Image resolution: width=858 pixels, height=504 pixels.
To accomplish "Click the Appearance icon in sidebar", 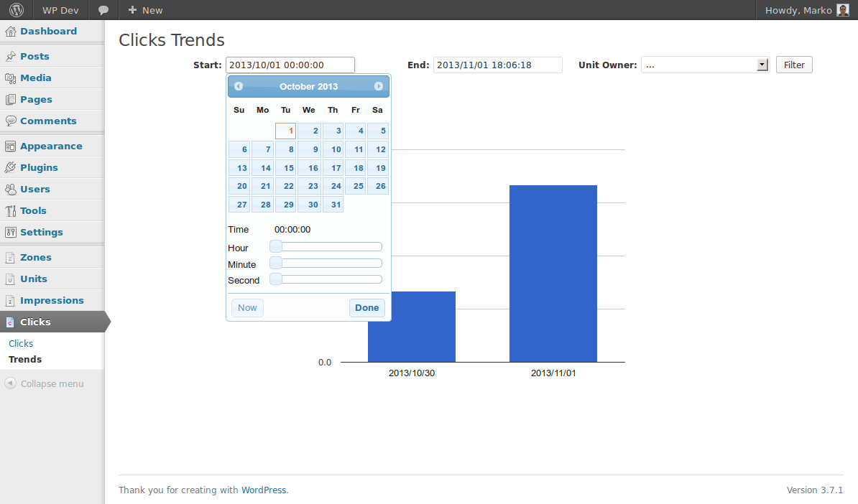I will [x=10, y=146].
